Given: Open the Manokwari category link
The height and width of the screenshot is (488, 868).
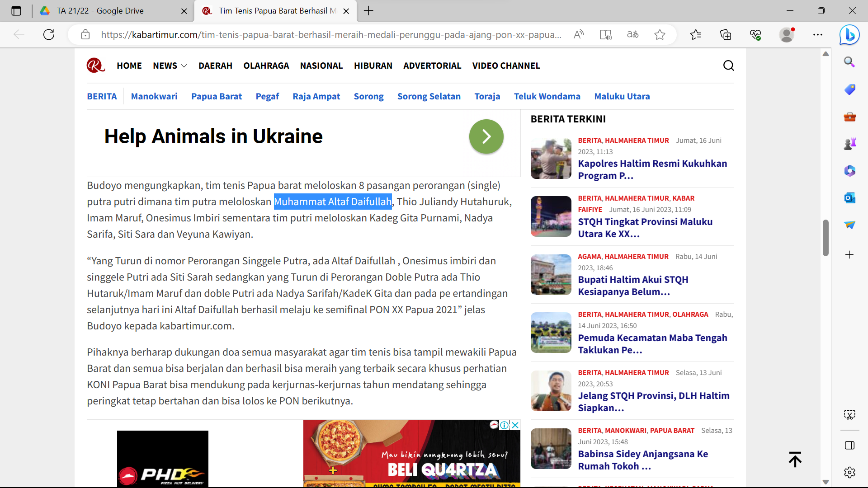Looking at the screenshot, I should [x=154, y=96].
